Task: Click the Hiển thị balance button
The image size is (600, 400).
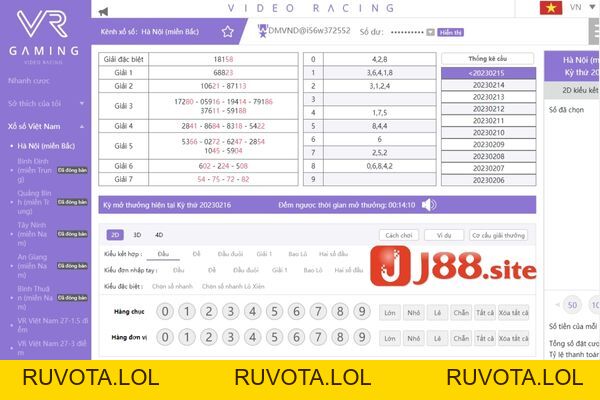Action: click(x=450, y=32)
